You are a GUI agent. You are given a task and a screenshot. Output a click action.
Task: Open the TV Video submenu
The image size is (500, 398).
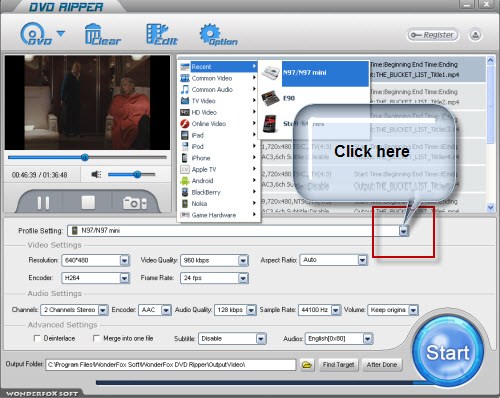(x=218, y=101)
